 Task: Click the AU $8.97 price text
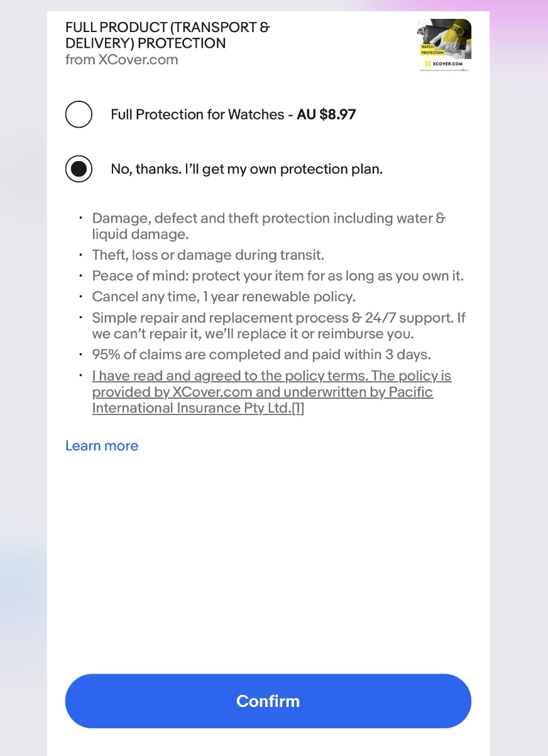326,114
